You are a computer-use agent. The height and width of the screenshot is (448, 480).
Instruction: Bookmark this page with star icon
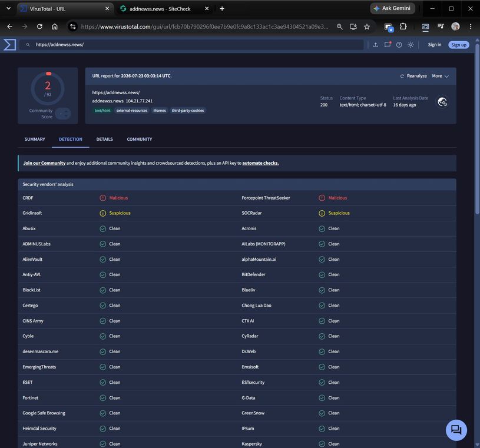[367, 26]
